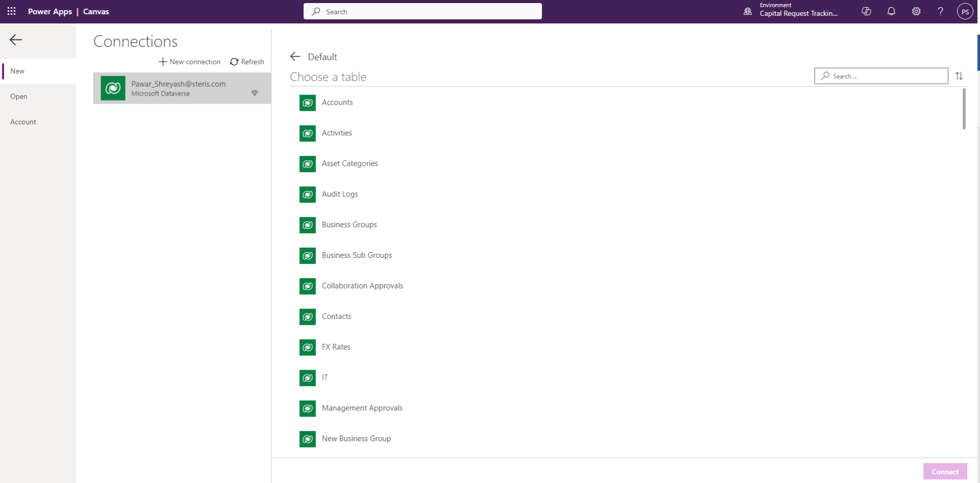Open the Microsoft 365 app launcher waffle icon
This screenshot has height=483, width=980.
tap(11, 11)
